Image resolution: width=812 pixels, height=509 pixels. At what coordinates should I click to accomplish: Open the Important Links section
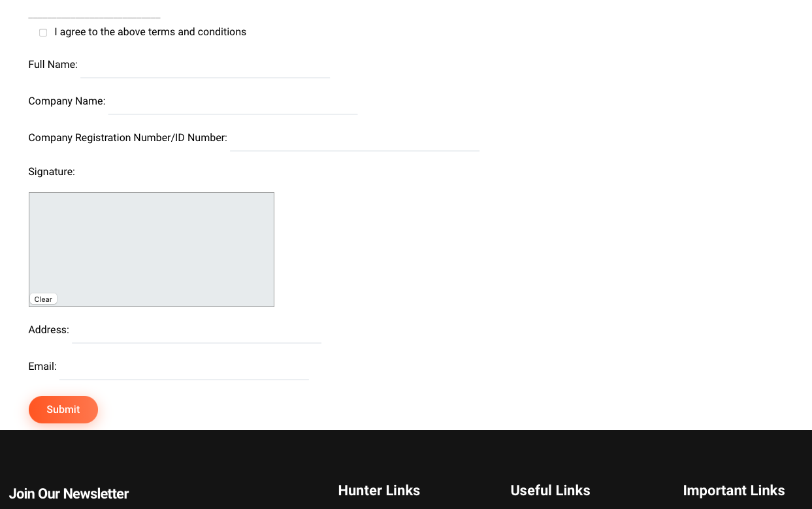(x=734, y=491)
